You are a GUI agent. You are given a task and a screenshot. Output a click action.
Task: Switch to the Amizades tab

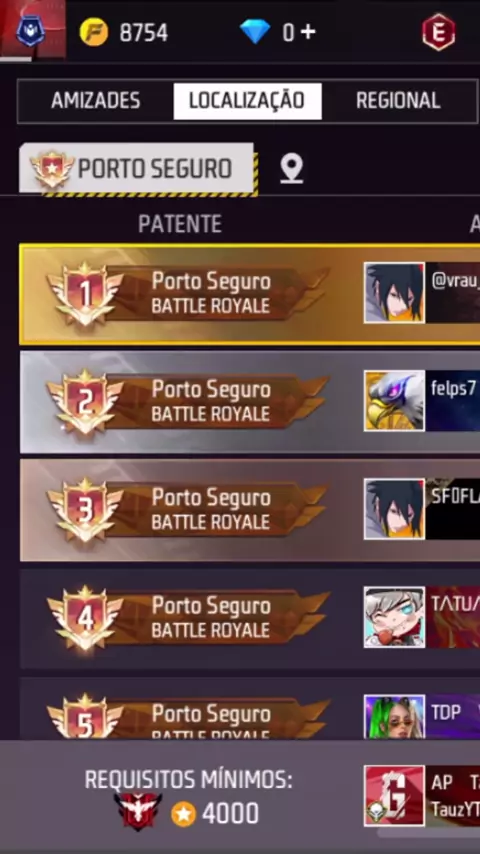click(x=96, y=101)
